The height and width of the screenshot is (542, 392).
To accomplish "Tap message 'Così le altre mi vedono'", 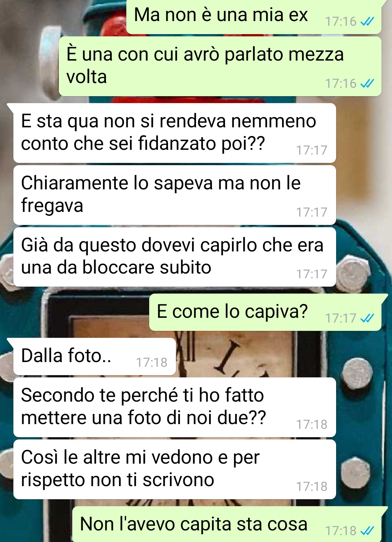I will tap(175, 469).
